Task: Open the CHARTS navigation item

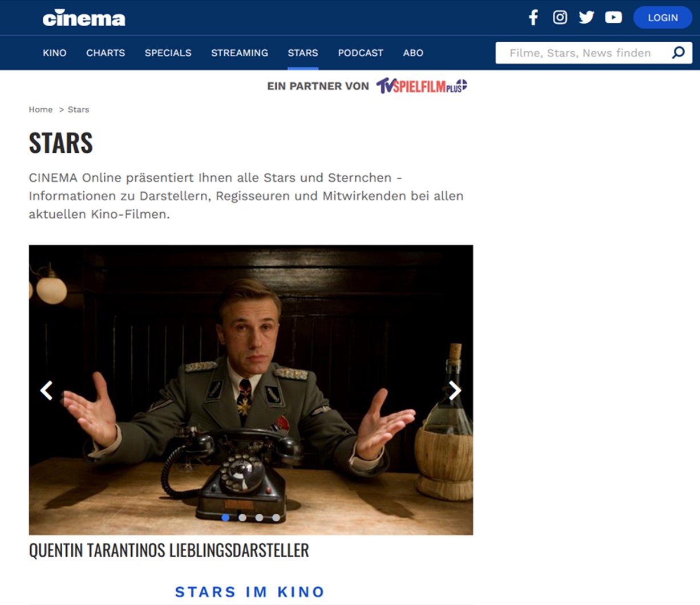Action: click(x=106, y=53)
